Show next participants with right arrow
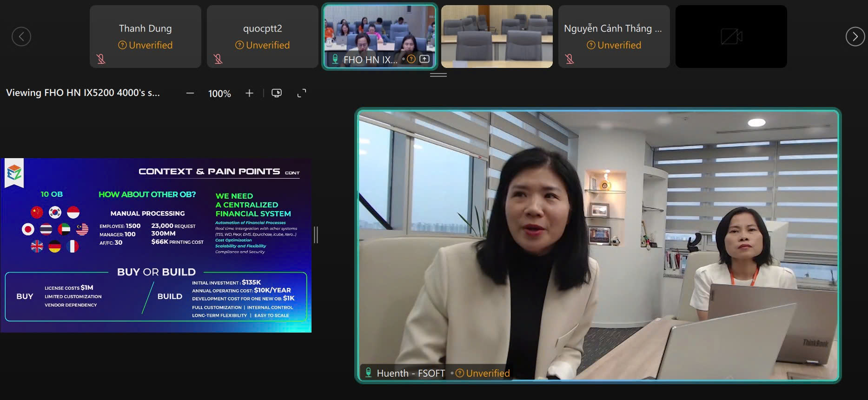The height and width of the screenshot is (400, 868). (x=855, y=36)
